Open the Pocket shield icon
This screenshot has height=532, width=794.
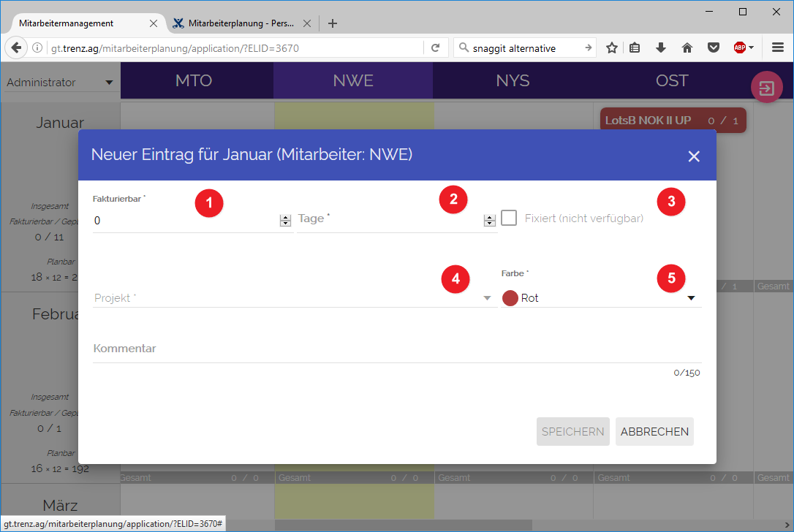pos(714,48)
